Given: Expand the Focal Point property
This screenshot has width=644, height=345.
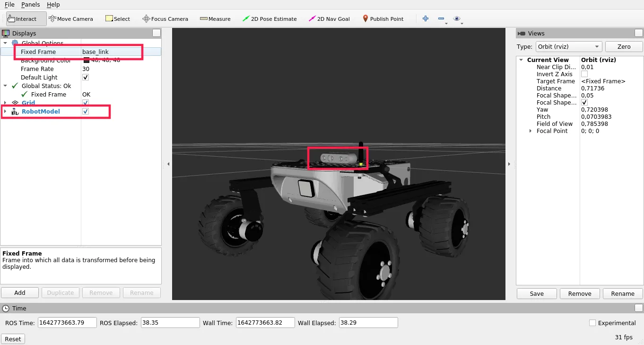Looking at the screenshot, I should tap(530, 131).
